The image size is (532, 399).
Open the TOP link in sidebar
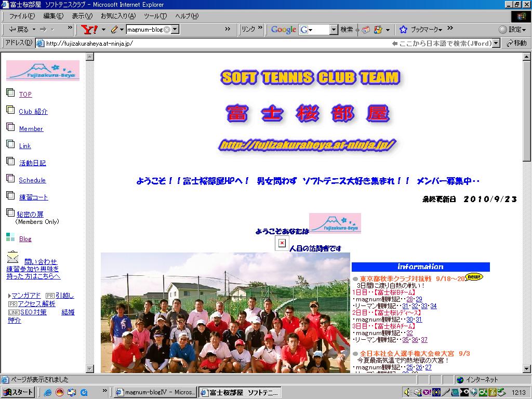point(25,95)
